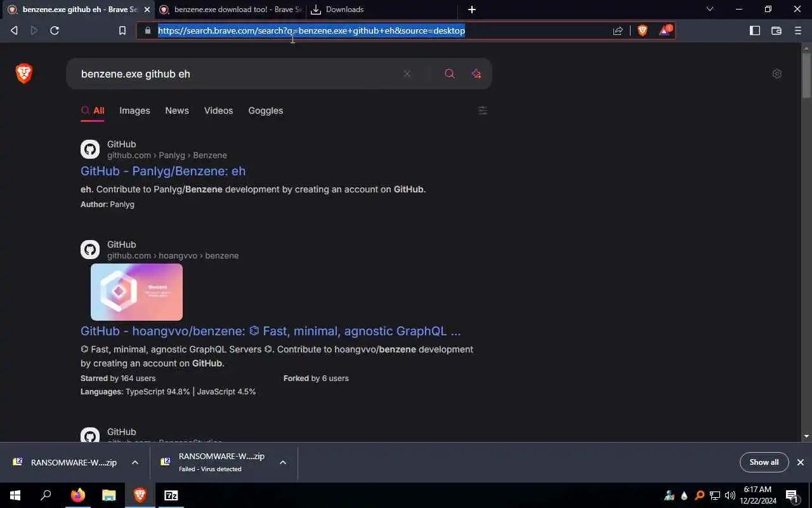This screenshot has height=508, width=812.
Task: Expand options for failed RANSOMWARE zip download
Action: click(x=283, y=462)
